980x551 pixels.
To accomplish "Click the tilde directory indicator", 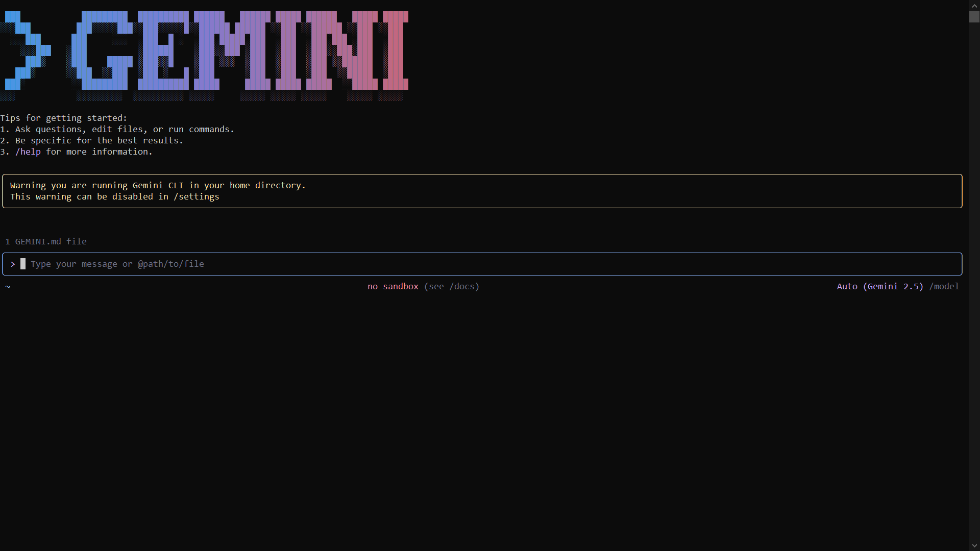I will pos(8,287).
